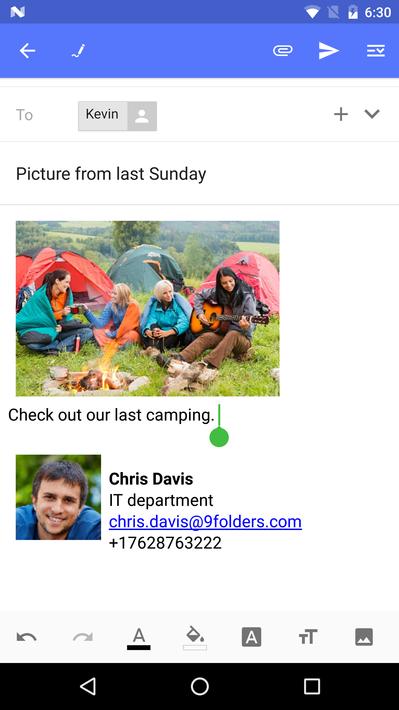This screenshot has width=399, height=710.
Task: Attach a file with paperclip icon
Action: [283, 51]
